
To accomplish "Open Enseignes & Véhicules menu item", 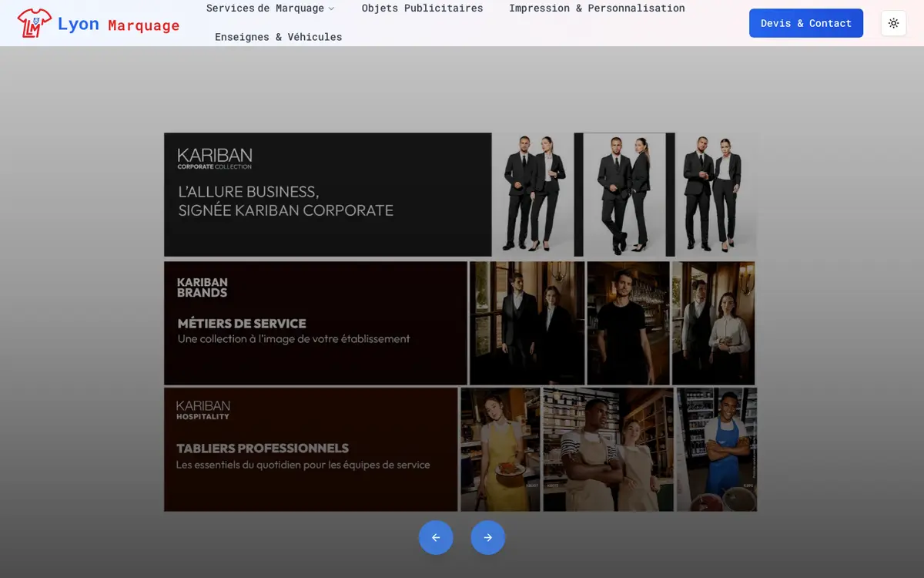I will click(x=279, y=37).
